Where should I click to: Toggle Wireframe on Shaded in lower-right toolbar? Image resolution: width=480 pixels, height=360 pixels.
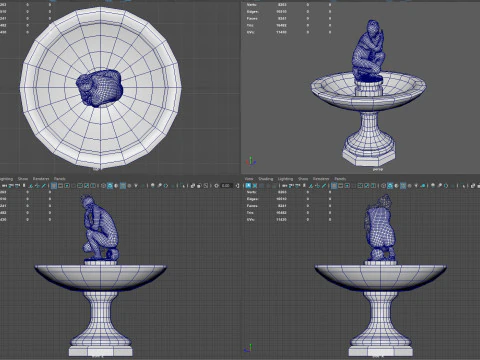[x=403, y=186]
